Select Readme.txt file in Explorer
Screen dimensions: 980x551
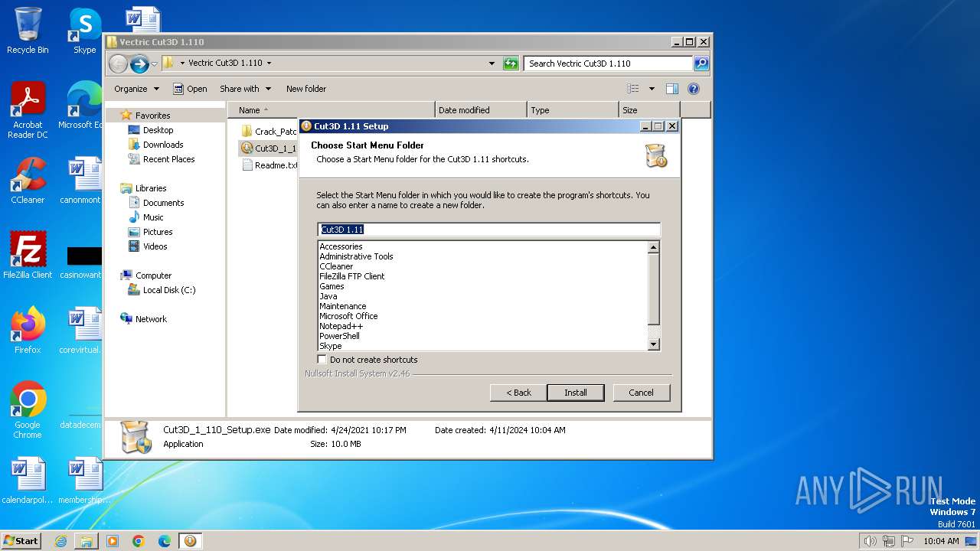pyautogui.click(x=269, y=165)
